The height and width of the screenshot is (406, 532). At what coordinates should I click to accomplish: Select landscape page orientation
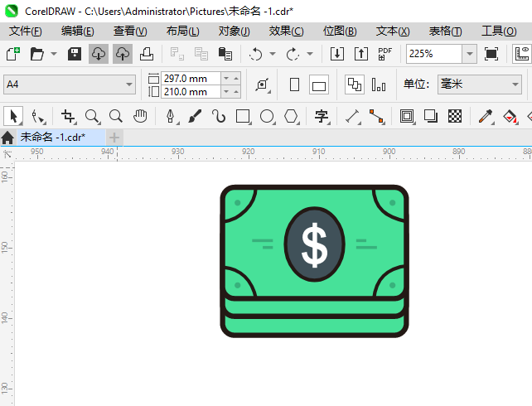(318, 85)
